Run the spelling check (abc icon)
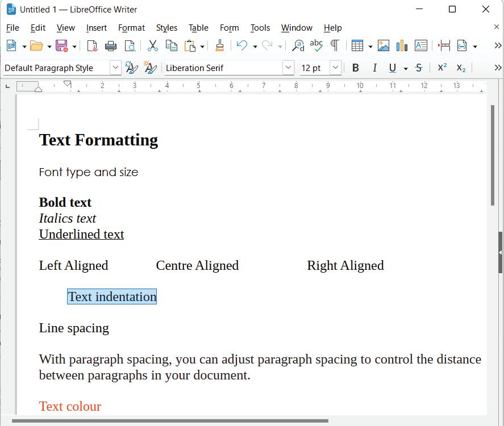 coord(316,45)
